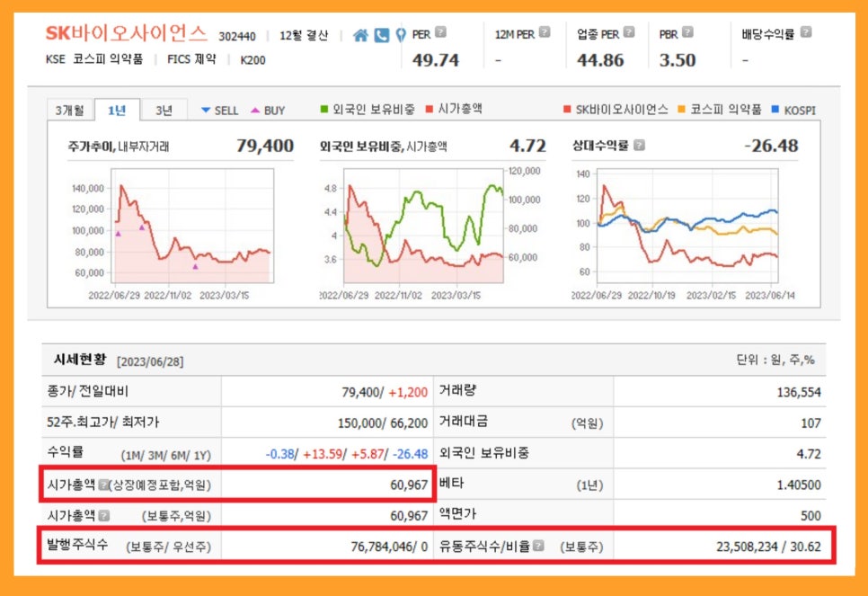Click help icon in 시가총액 상장예정포함 row
Screen dimensions: 868x596
(103, 485)
